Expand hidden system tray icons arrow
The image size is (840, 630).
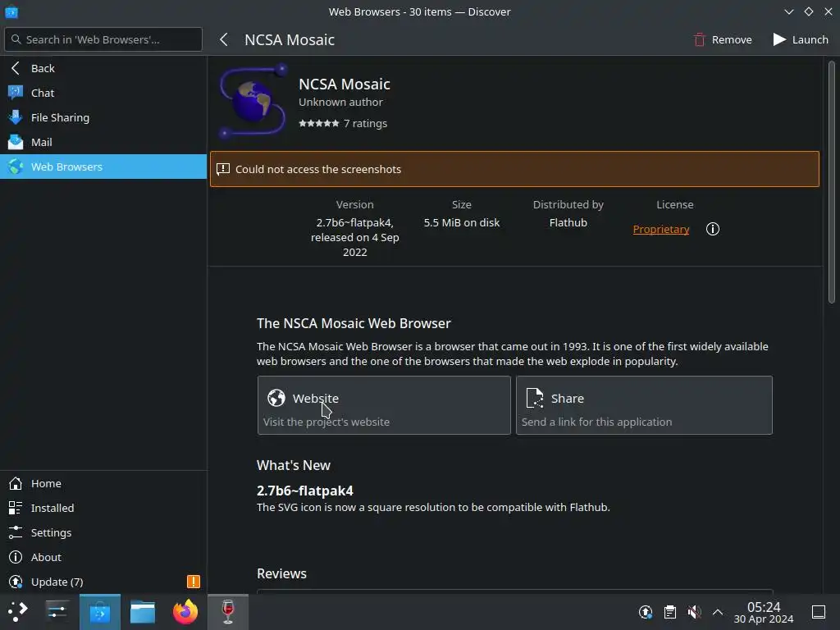718,612
